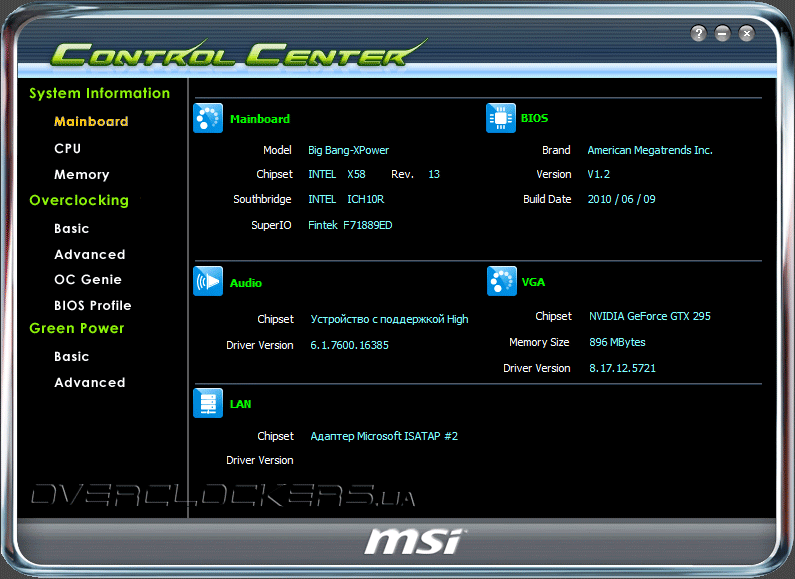Open Advanced under Overclocking

click(90, 254)
